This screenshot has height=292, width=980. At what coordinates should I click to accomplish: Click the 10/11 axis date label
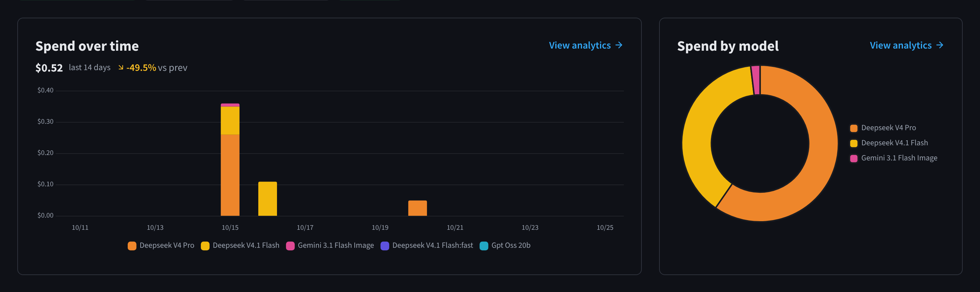80,227
